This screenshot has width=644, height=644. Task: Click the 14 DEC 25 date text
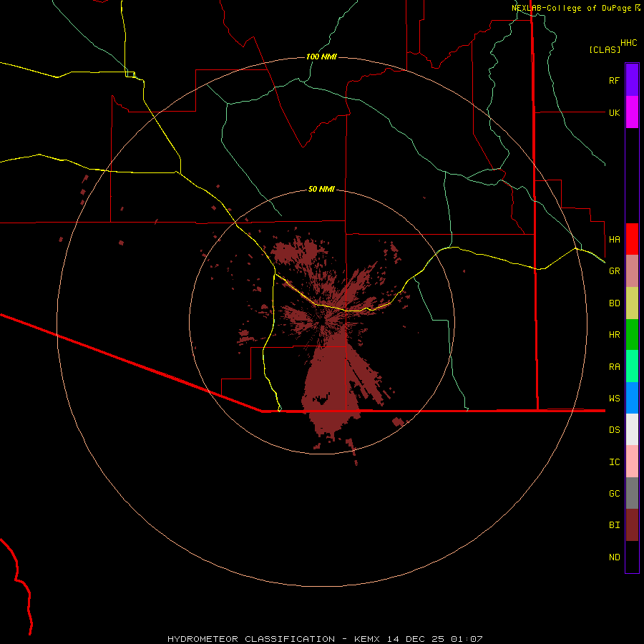coord(416,639)
